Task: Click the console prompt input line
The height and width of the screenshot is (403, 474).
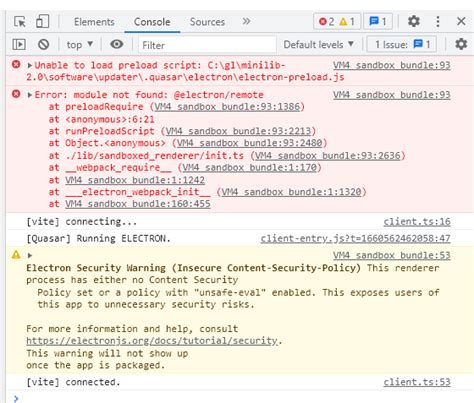Action: pos(240,398)
